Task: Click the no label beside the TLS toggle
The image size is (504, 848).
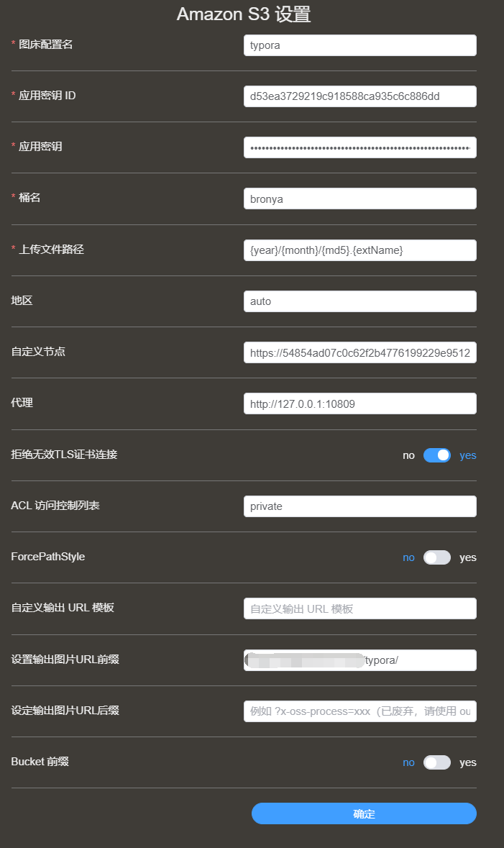Action: click(x=409, y=455)
